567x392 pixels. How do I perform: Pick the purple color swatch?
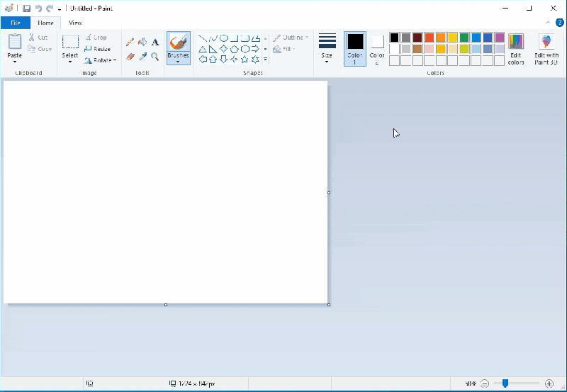point(500,38)
